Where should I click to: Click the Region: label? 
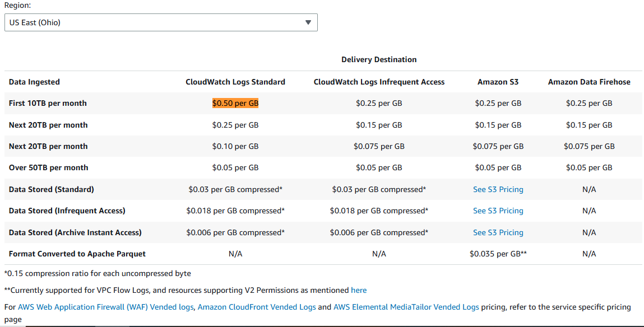tap(17, 6)
